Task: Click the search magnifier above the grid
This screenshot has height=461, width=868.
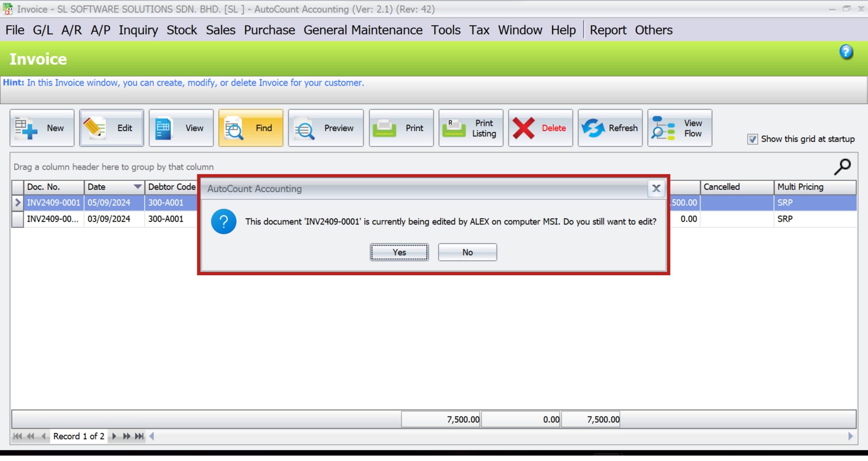Action: point(843,166)
